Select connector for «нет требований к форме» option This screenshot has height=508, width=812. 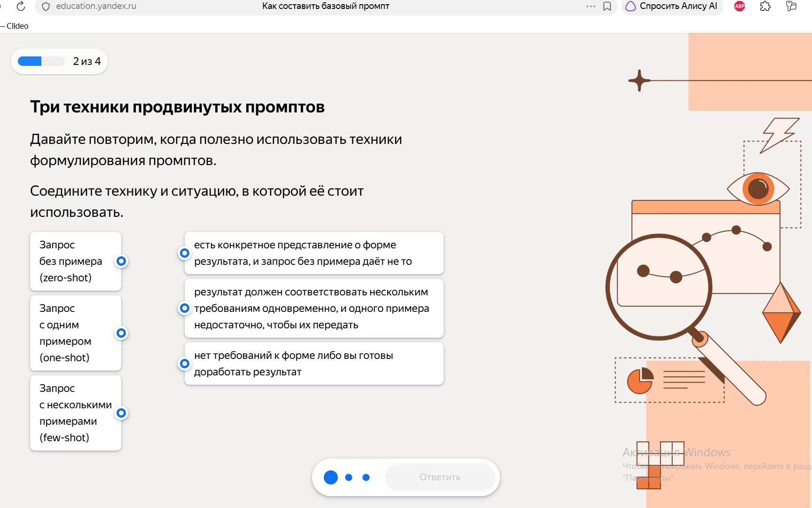[x=185, y=364]
